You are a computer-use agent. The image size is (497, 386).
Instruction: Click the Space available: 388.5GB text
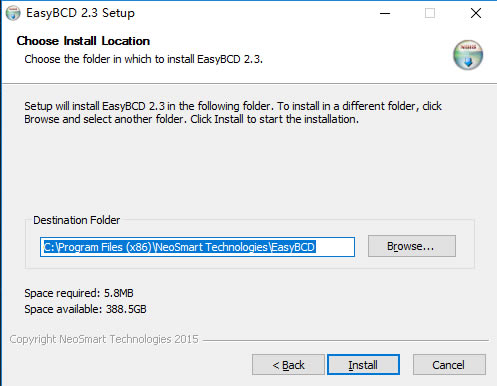[85, 309]
